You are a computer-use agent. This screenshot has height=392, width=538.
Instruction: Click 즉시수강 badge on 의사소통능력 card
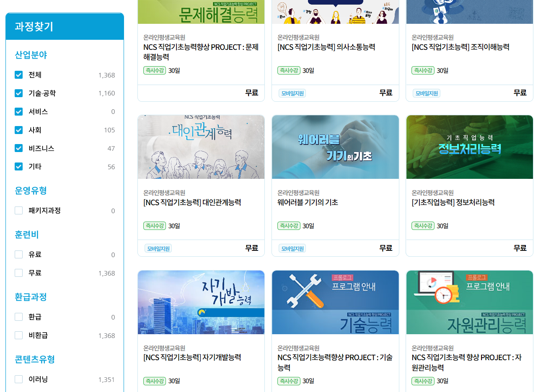tap(289, 70)
